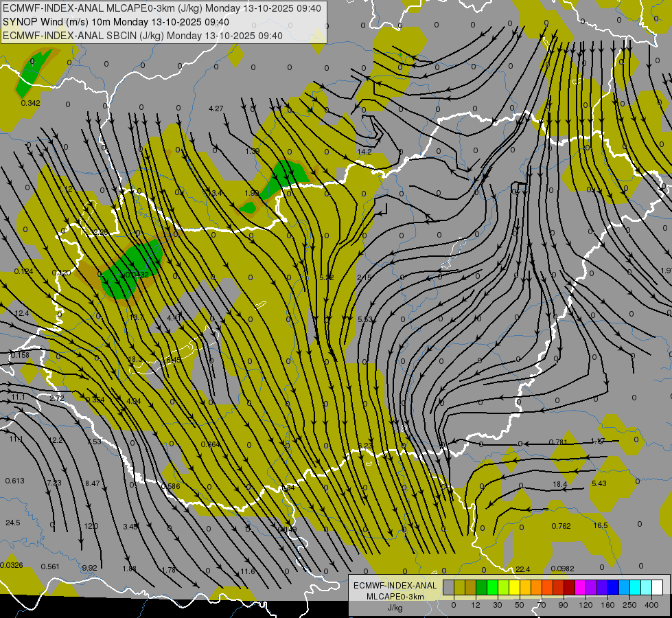
Task: Click legend tick label 12
Action: coord(475,605)
